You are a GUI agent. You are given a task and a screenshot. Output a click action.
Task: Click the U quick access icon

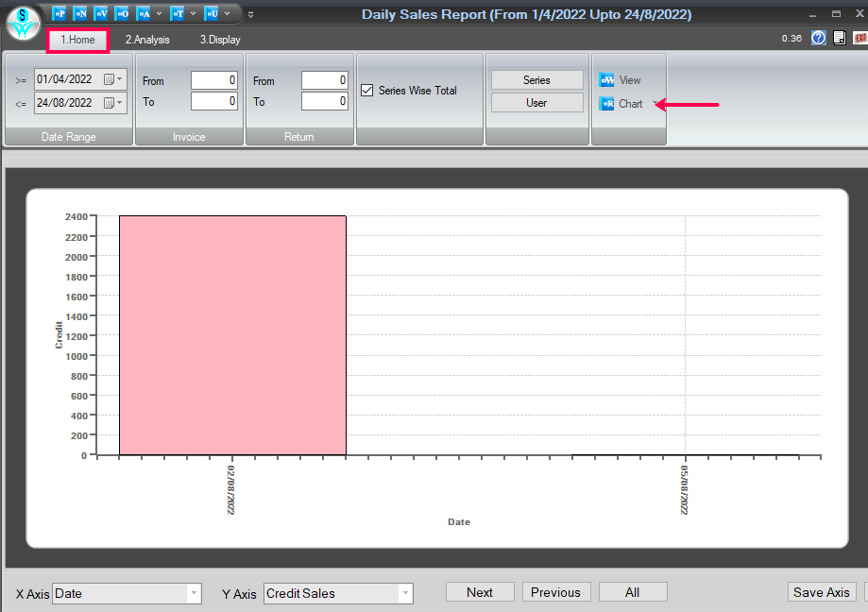pyautogui.click(x=212, y=13)
